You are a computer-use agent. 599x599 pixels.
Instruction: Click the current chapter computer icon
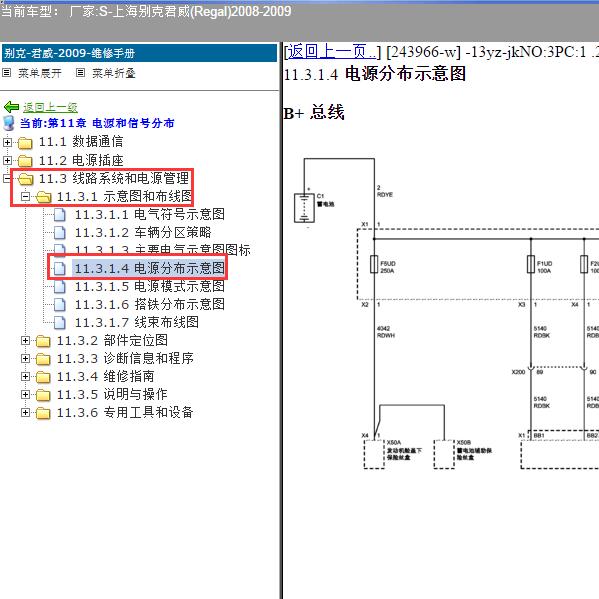pyautogui.click(x=8, y=123)
